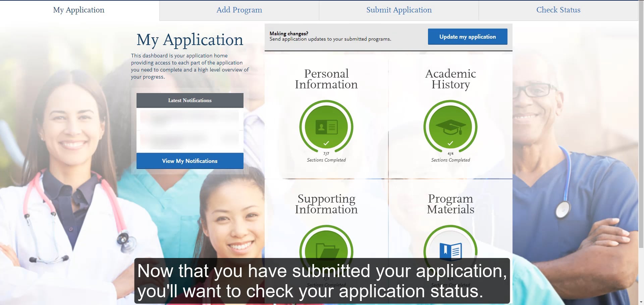Screen dimensions: 644x305
Task: Return to the My Application tab
Action: pos(78,10)
